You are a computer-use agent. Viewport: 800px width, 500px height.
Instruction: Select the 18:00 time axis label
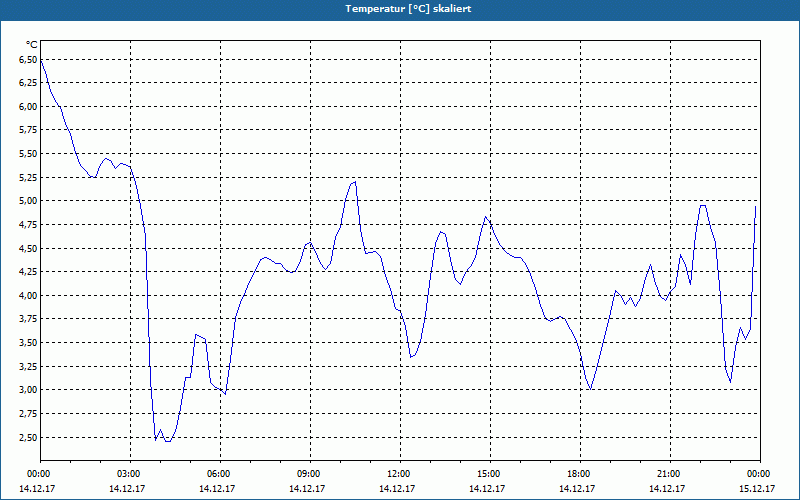(580, 474)
